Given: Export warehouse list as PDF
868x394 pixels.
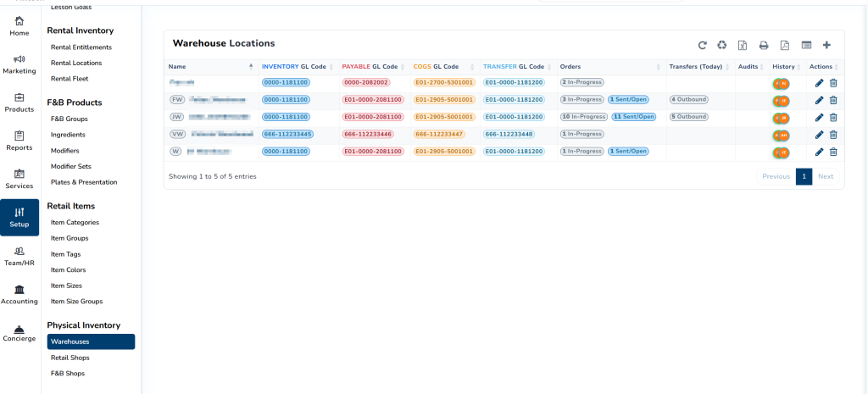Looking at the screenshot, I should [x=785, y=45].
